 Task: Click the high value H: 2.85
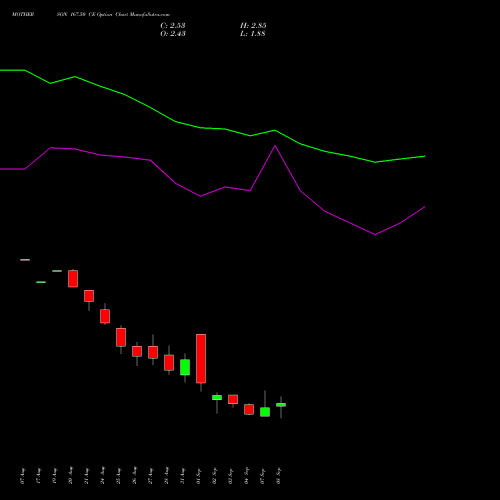(x=253, y=26)
